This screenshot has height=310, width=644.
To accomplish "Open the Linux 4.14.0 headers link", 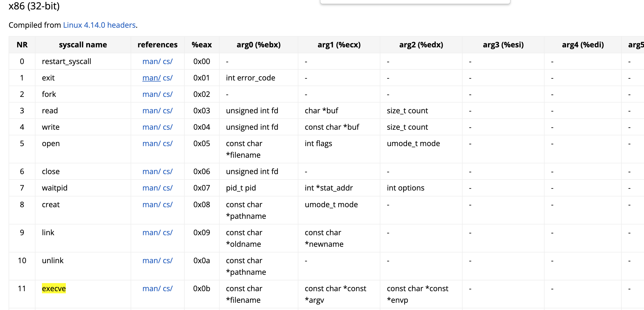I will point(99,25).
